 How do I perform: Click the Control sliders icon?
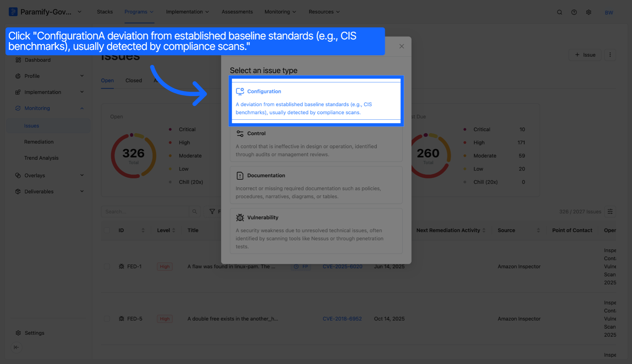pyautogui.click(x=240, y=133)
